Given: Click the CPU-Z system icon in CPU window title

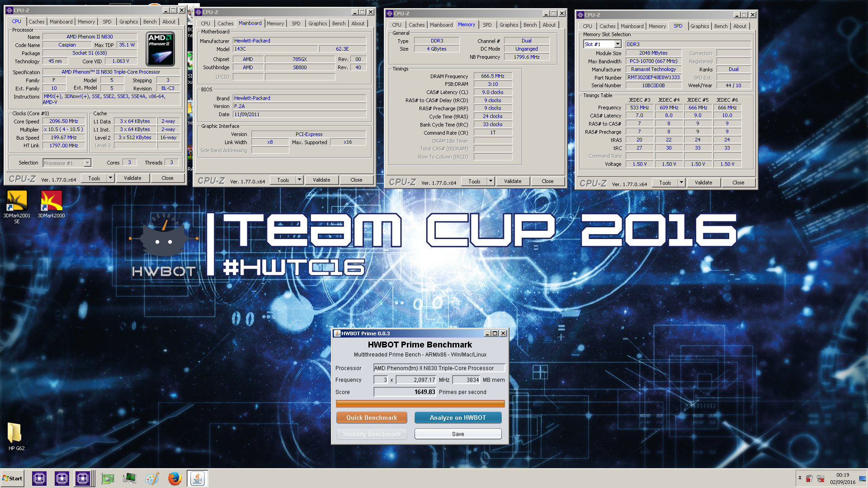Looking at the screenshot, I should tap(9, 10).
